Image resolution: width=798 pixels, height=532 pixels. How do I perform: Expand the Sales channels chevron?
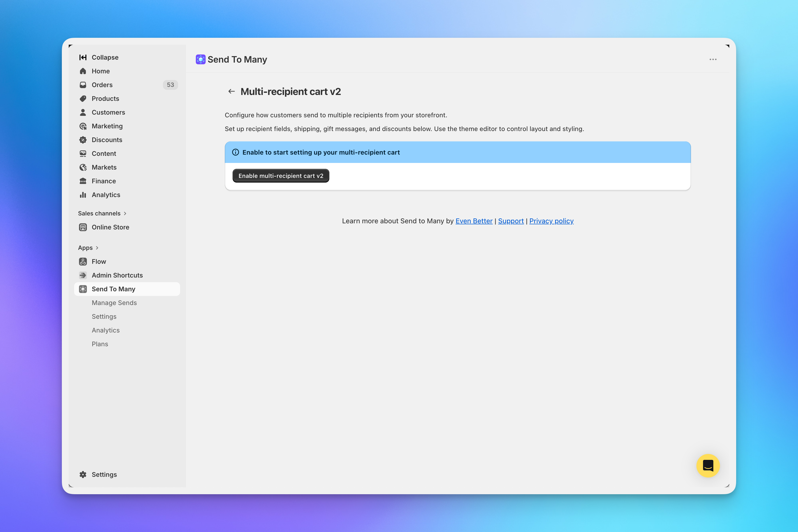[125, 213]
